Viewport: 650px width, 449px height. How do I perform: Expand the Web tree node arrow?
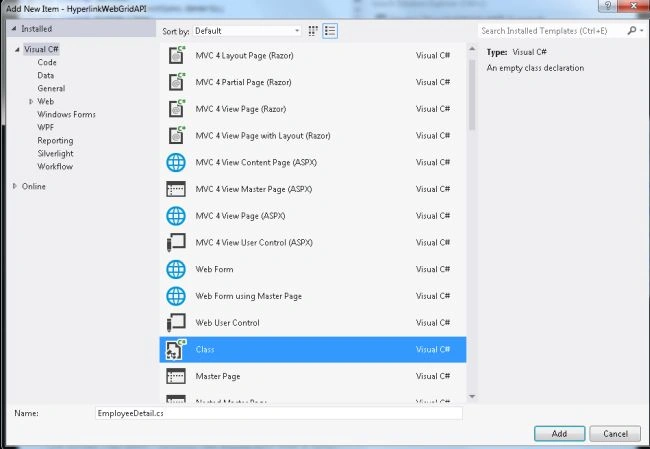click(x=31, y=101)
